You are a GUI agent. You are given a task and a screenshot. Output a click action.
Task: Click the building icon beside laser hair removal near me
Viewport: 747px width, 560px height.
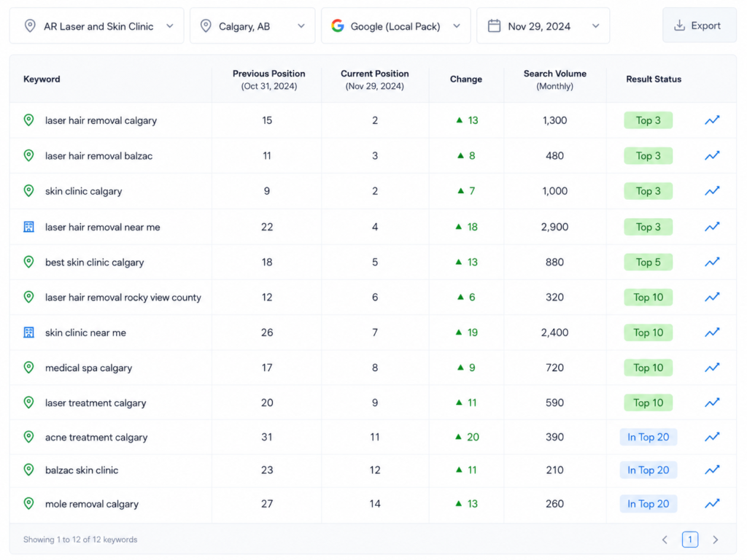tap(28, 227)
